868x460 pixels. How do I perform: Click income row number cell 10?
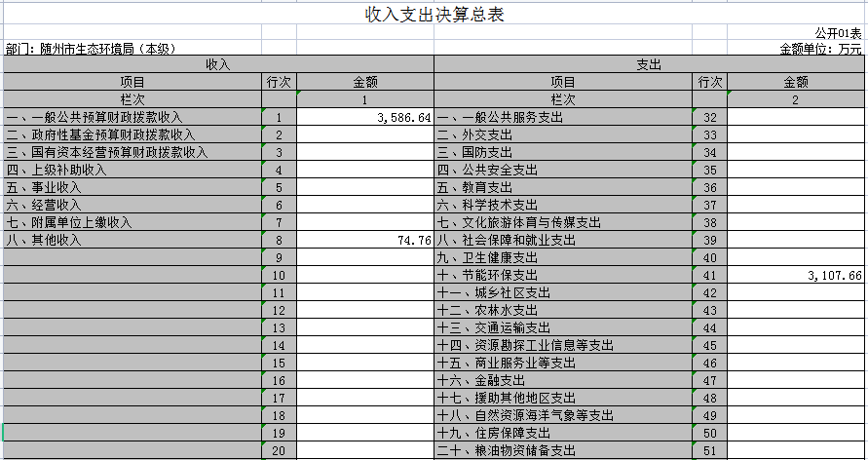(x=279, y=275)
